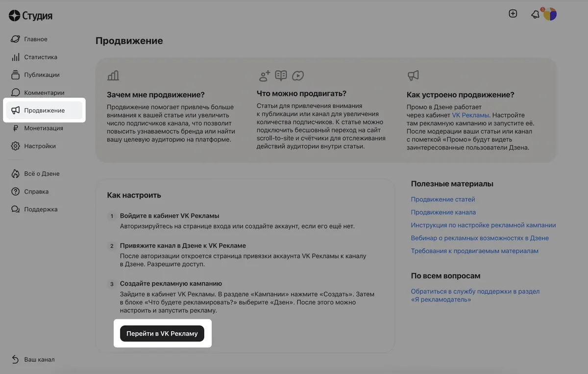Image resolution: width=588 pixels, height=374 pixels.
Task: Open Комментарии section
Action: point(44,93)
